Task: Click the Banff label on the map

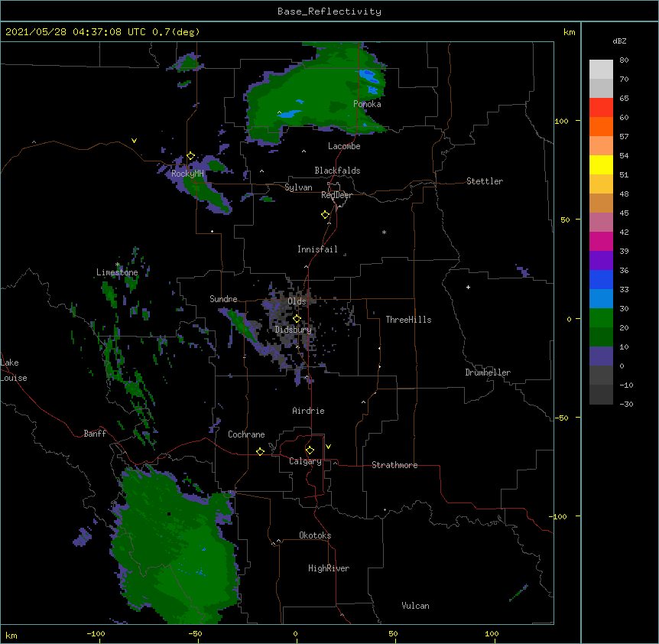Action: (95, 434)
